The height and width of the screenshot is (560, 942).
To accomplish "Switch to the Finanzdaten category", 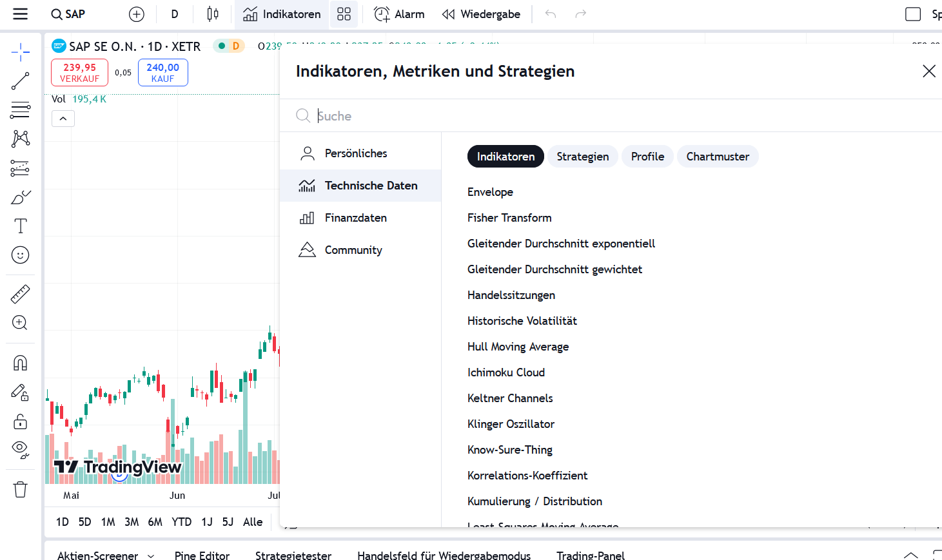I will click(356, 217).
